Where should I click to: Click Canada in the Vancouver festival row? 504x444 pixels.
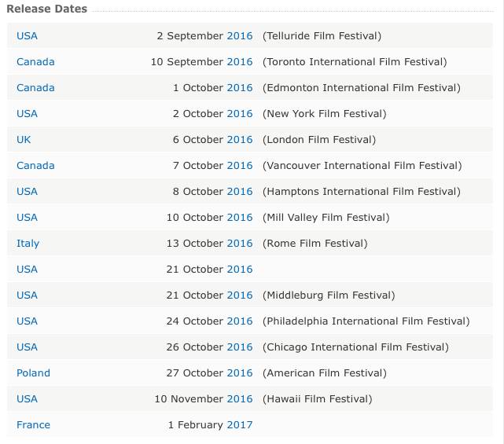click(35, 166)
